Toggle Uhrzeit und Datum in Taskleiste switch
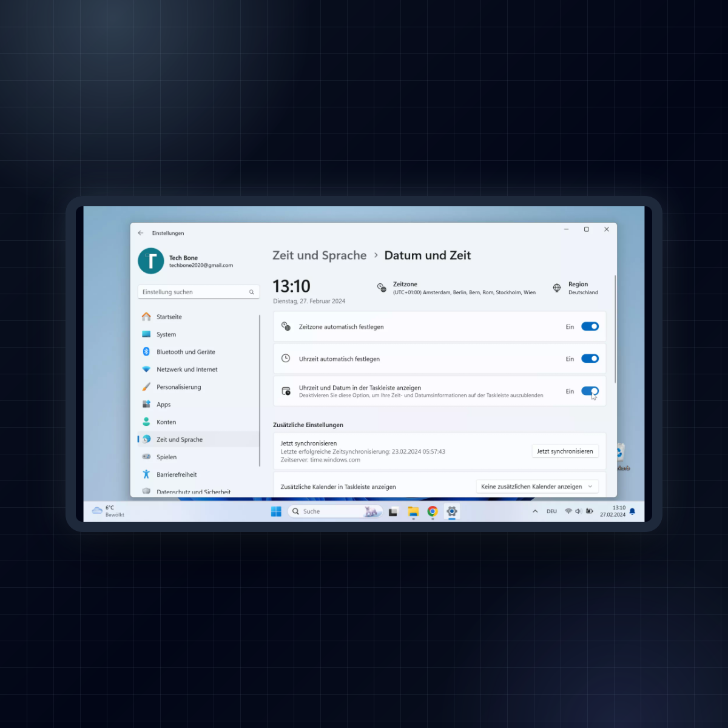The image size is (728, 728). point(590,391)
